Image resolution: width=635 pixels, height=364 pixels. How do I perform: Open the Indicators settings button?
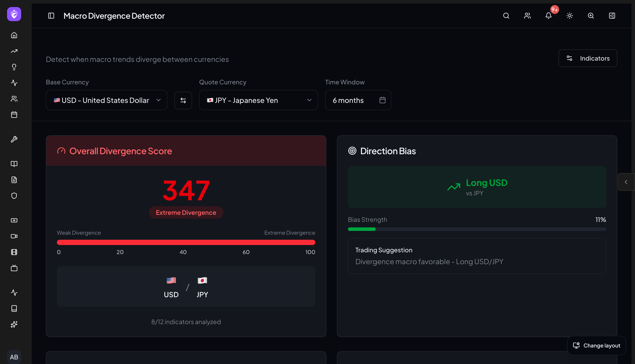click(588, 58)
